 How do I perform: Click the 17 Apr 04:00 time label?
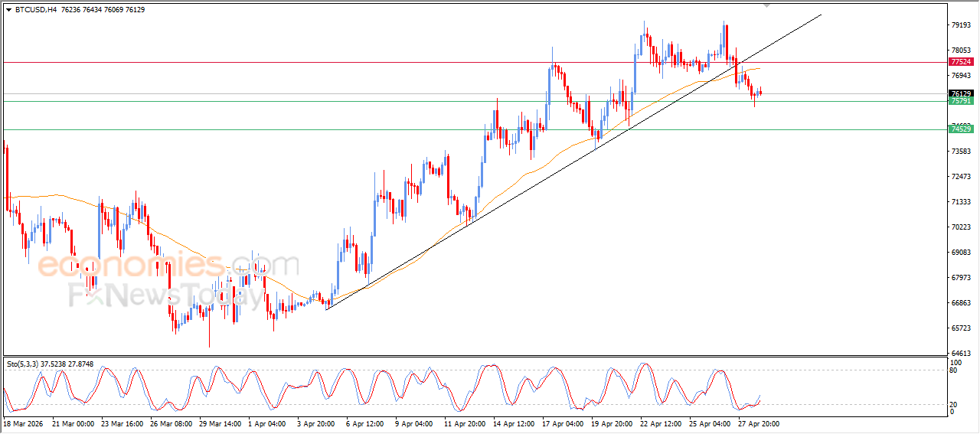(x=563, y=423)
